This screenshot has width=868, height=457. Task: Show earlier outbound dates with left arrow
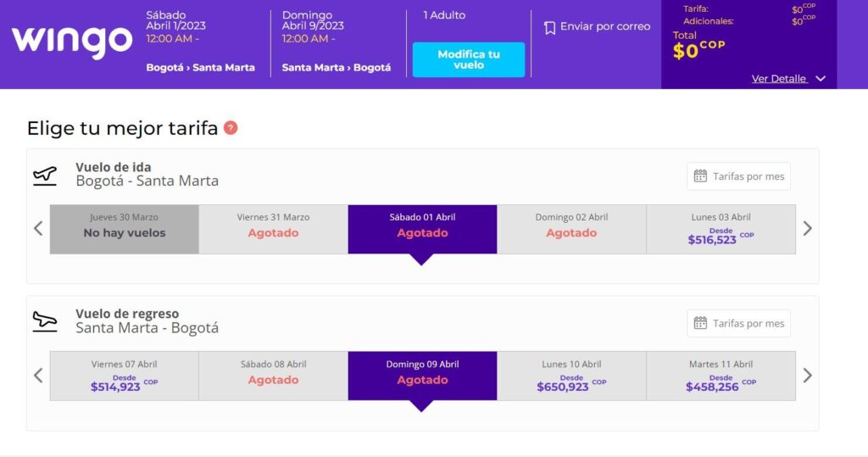tap(38, 228)
